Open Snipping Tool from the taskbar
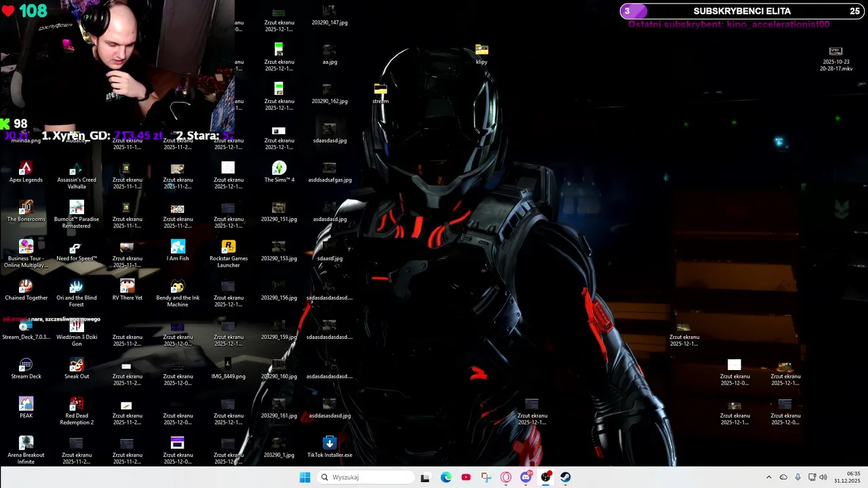 486,477
